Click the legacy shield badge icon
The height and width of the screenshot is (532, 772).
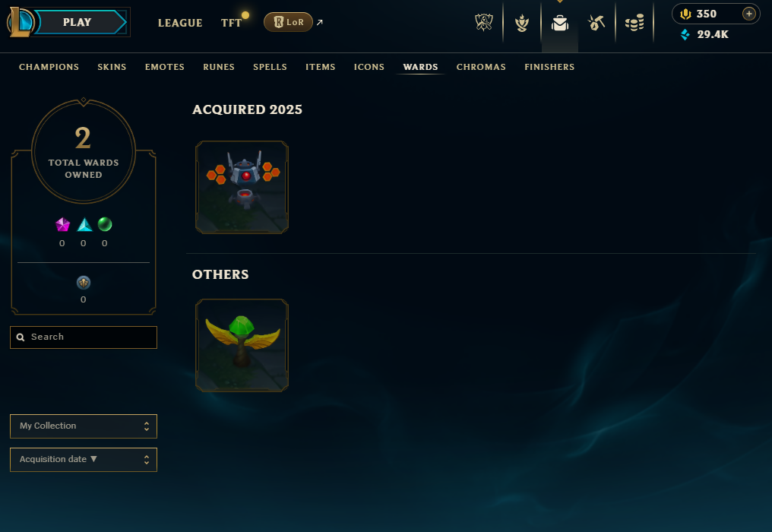84,283
